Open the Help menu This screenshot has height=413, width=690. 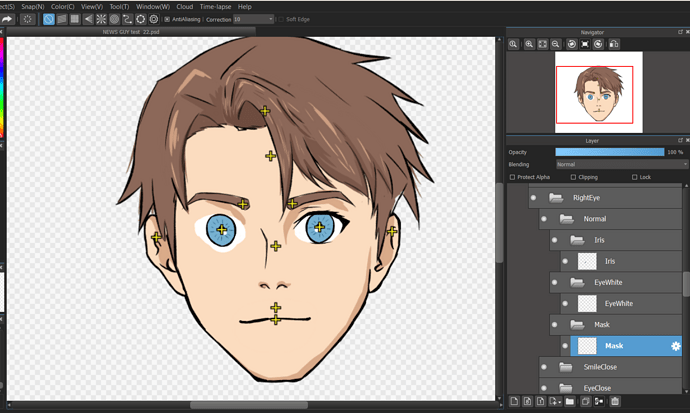click(x=245, y=7)
